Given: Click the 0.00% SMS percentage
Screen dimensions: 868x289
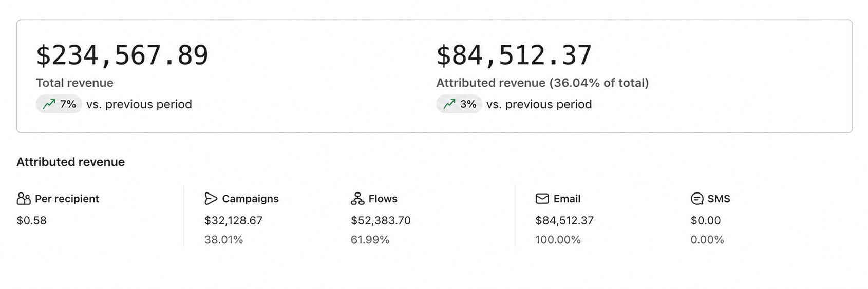Looking at the screenshot, I should tap(707, 240).
